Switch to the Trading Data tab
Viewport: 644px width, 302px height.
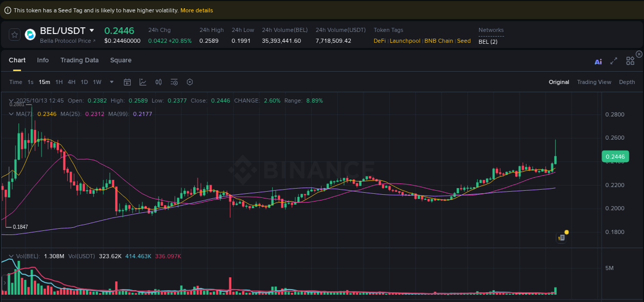pyautogui.click(x=79, y=60)
